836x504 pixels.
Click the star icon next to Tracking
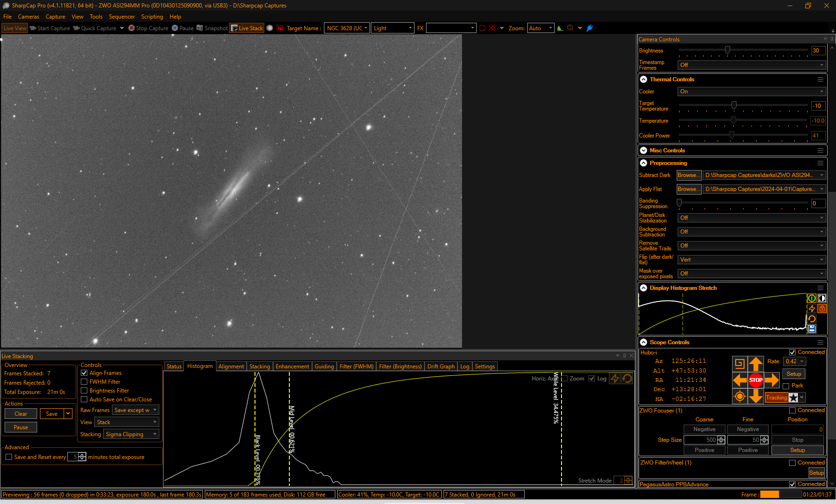click(793, 398)
